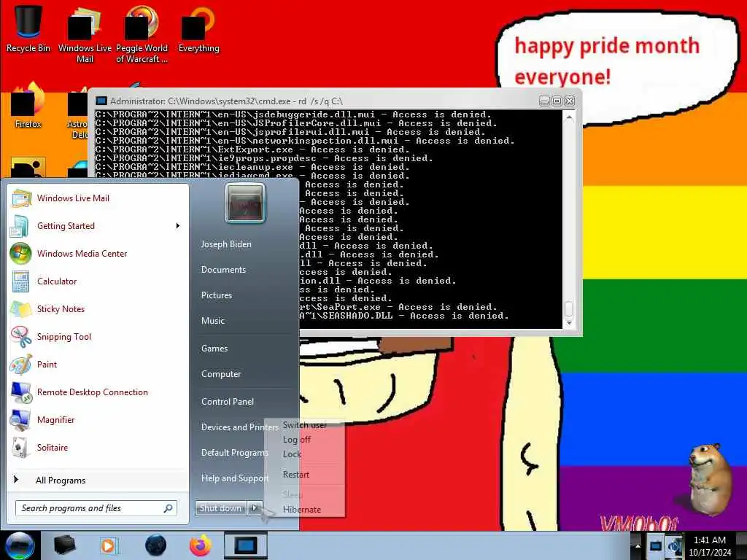Viewport: 747px width, 560px height.
Task: Click the Paint palette icon
Action: (x=21, y=365)
